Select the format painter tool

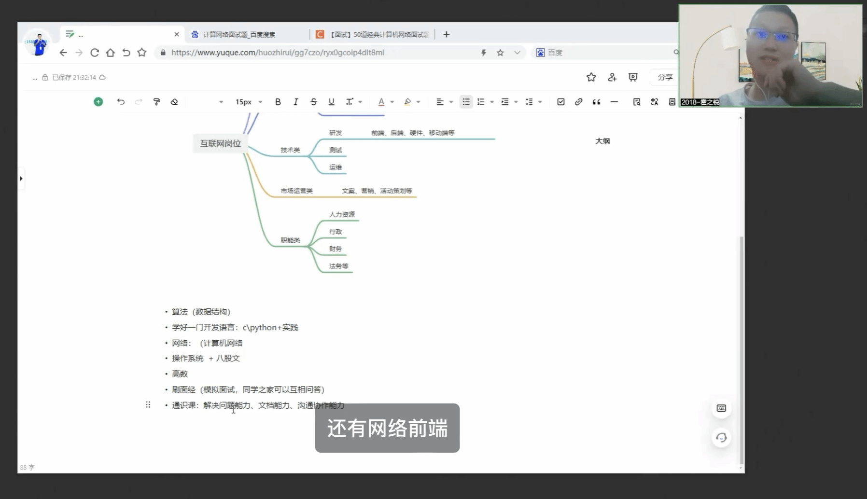(156, 102)
